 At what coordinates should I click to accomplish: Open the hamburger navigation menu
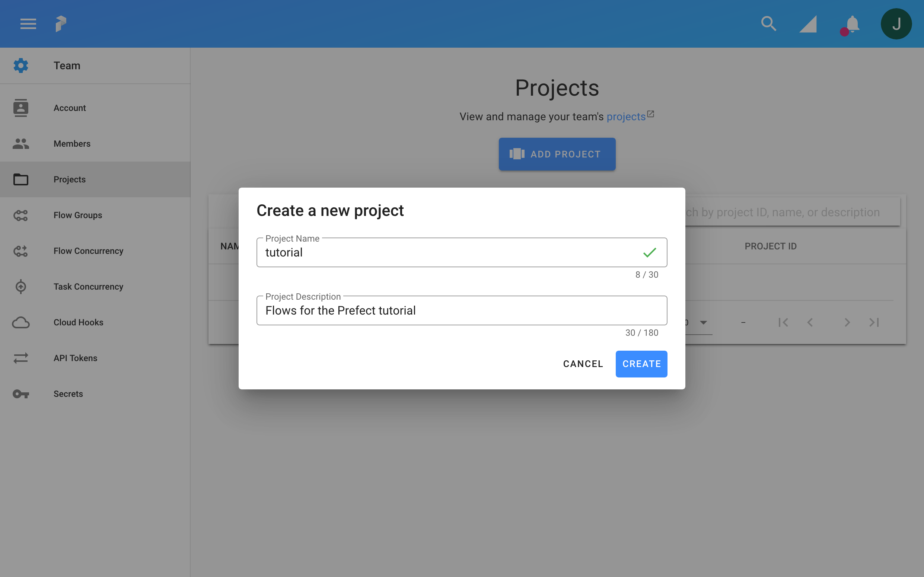(28, 24)
